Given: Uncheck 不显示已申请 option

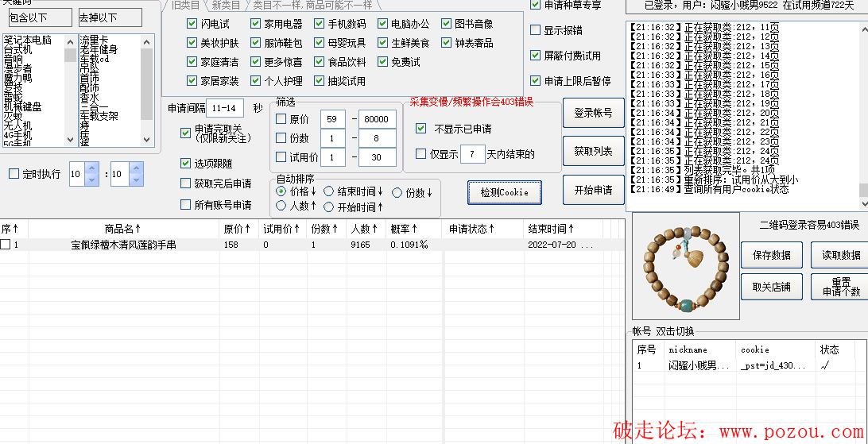Looking at the screenshot, I should coord(421,129).
